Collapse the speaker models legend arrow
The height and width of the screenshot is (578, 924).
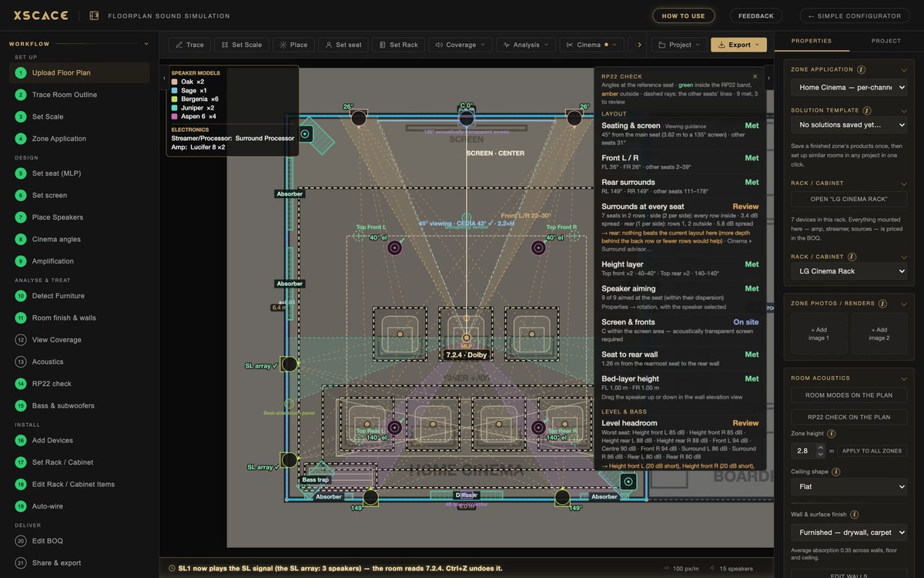(x=163, y=78)
